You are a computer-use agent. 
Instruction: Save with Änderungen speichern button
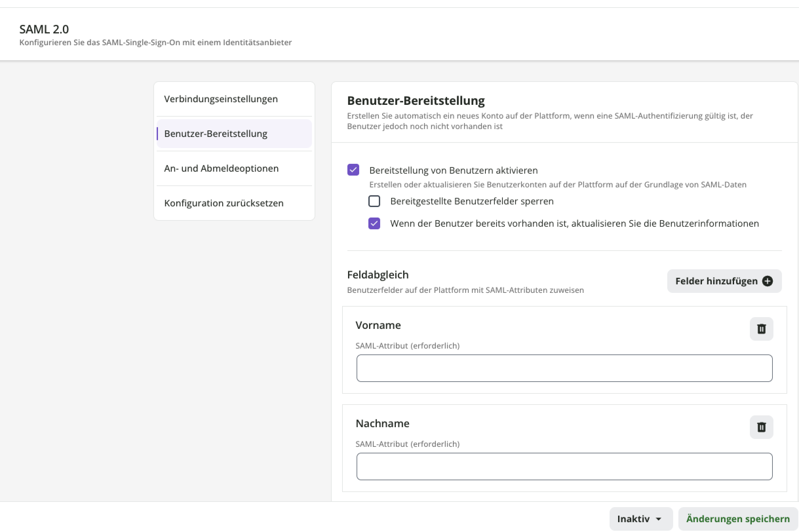[x=738, y=519]
